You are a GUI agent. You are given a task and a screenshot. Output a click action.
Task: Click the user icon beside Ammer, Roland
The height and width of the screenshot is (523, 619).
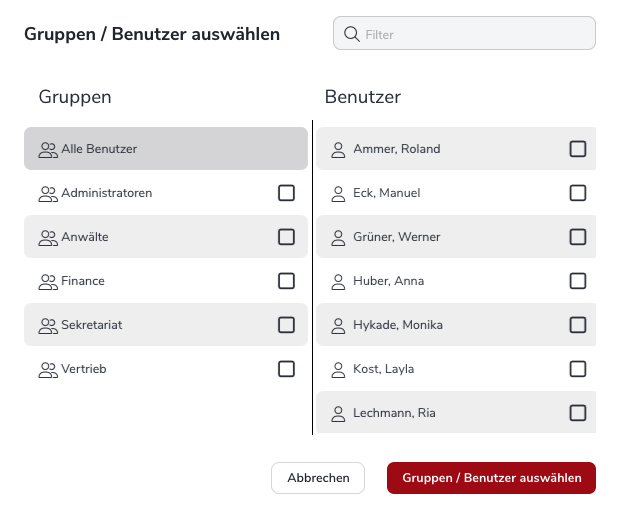tap(338, 150)
